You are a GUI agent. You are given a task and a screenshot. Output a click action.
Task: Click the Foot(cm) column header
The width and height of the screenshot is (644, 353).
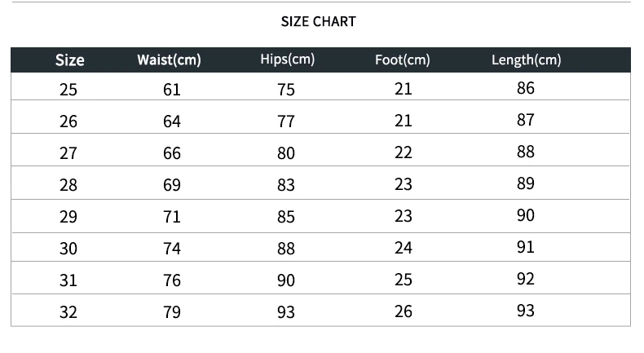pyautogui.click(x=402, y=60)
